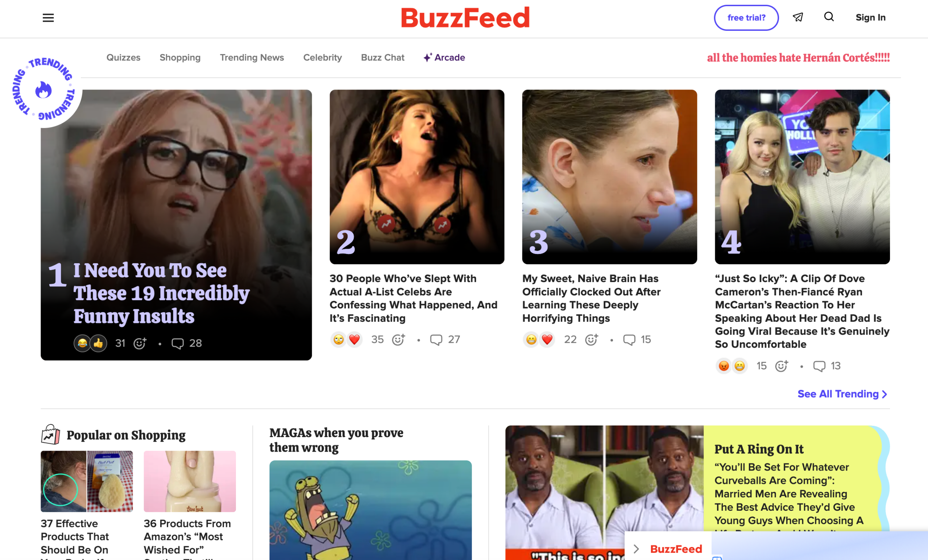Open search with the magnifying glass icon
Image resolution: width=928 pixels, height=560 pixels.
pos(829,17)
